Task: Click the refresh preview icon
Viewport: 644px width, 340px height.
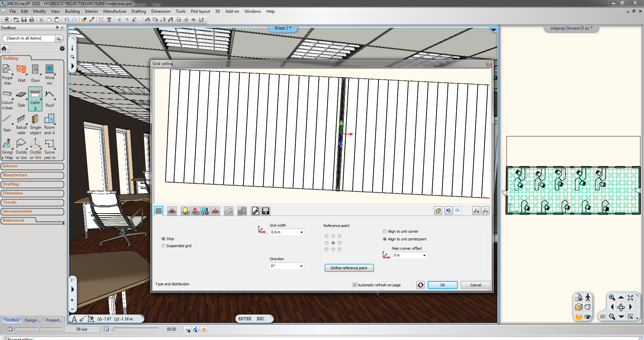Action: 420,285
